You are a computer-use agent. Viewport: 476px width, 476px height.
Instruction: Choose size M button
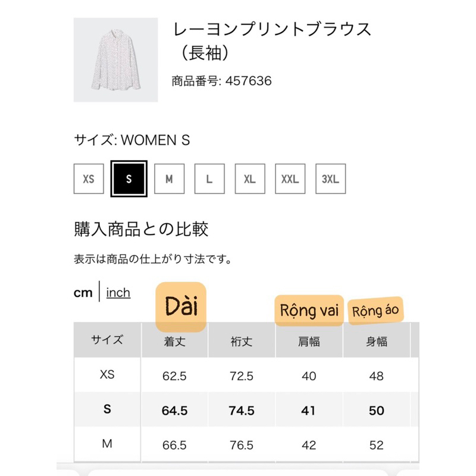(170, 178)
